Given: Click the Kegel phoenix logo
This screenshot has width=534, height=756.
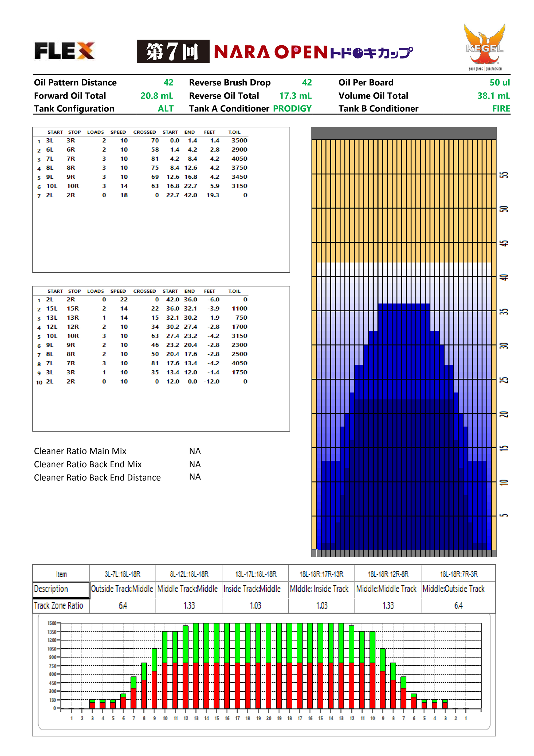Looking at the screenshot, I should tap(484, 47).
